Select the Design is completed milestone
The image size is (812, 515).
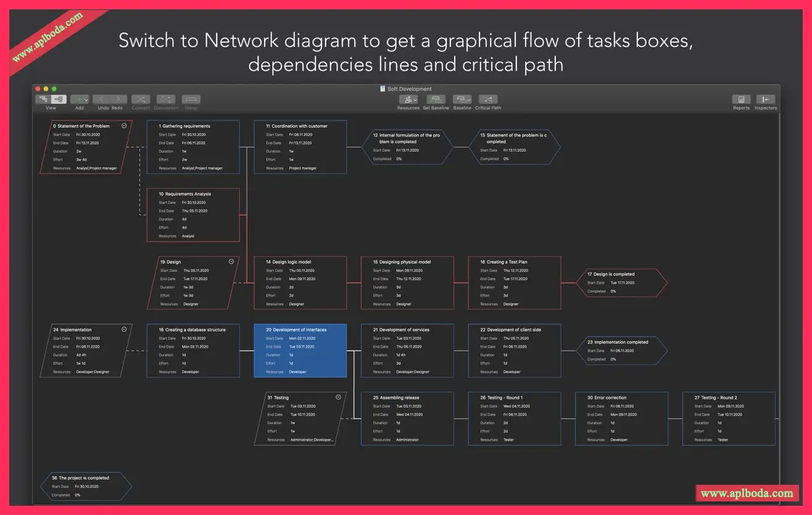pos(621,283)
